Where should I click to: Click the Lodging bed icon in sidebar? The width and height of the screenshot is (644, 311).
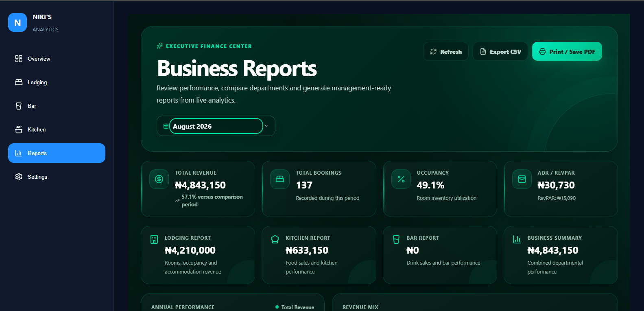(19, 82)
